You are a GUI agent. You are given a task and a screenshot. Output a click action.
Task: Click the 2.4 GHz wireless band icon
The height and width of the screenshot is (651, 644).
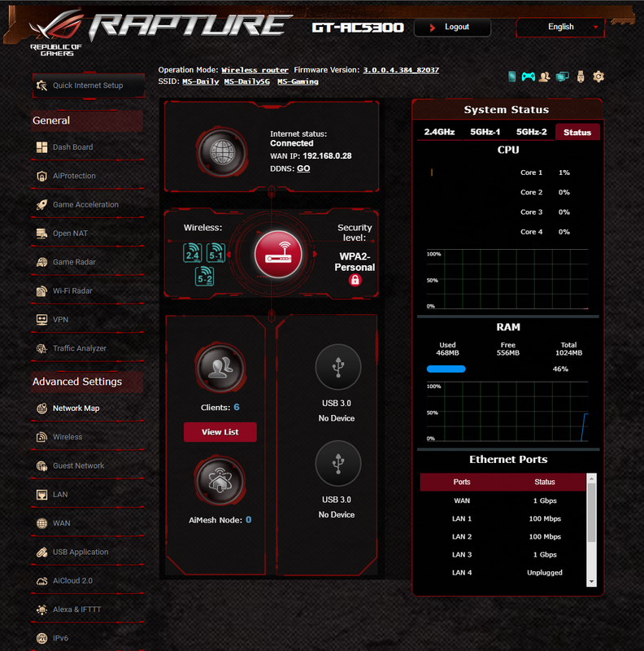point(193,252)
